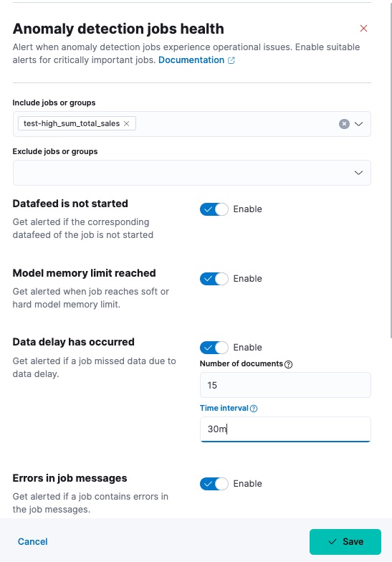This screenshot has height=562, width=392.
Task: Click the checkmark icon on Save button
Action: [333, 542]
